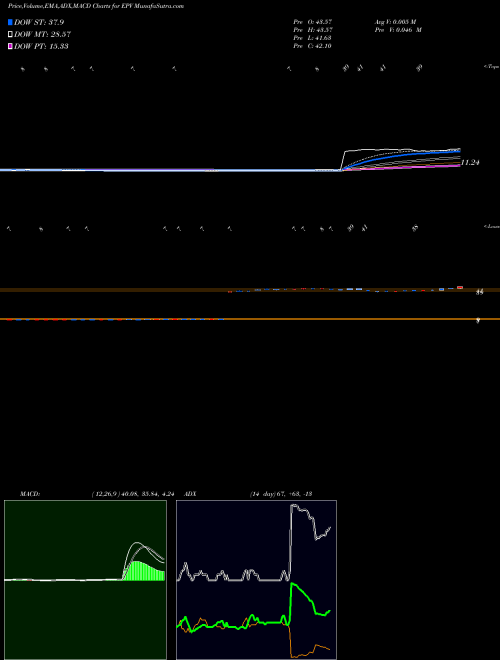
Task: Click the 'Pre C: 42.10' close value
Action: point(313,46)
